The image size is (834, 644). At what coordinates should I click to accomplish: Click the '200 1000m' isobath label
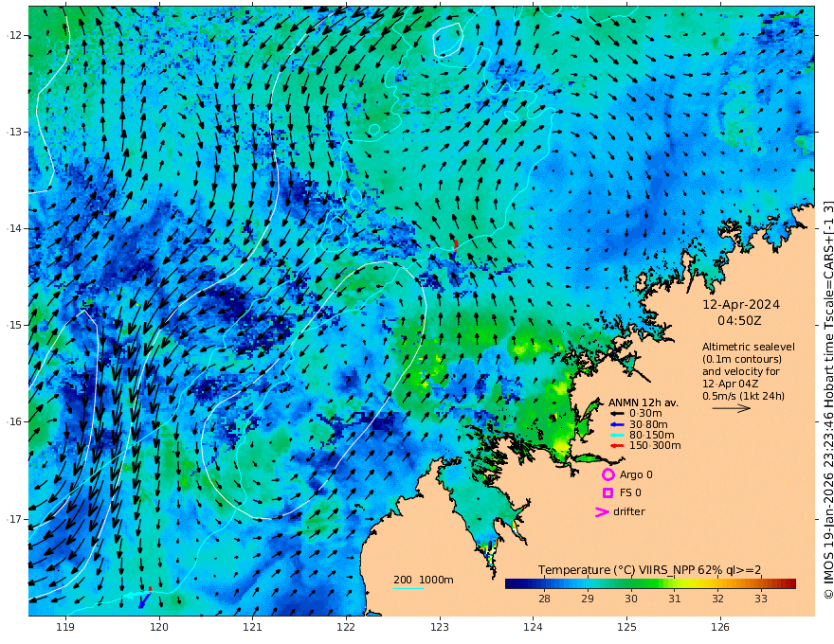pyautogui.click(x=424, y=580)
